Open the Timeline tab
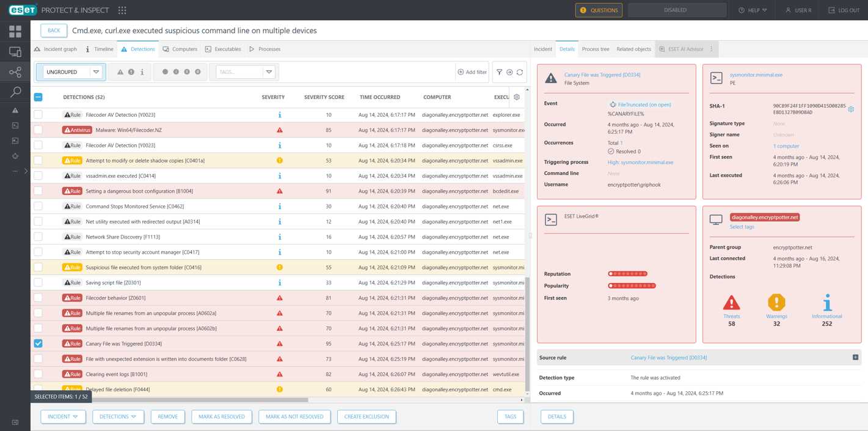 point(100,49)
